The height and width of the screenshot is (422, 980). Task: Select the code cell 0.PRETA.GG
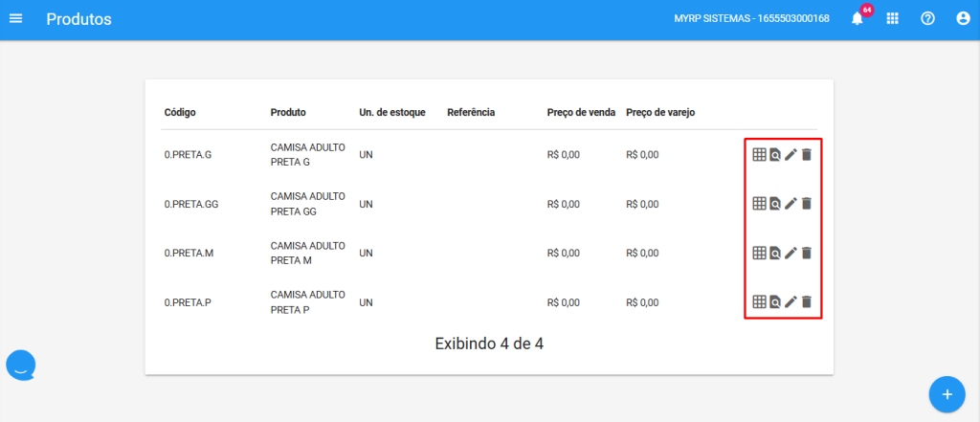pyautogui.click(x=191, y=204)
